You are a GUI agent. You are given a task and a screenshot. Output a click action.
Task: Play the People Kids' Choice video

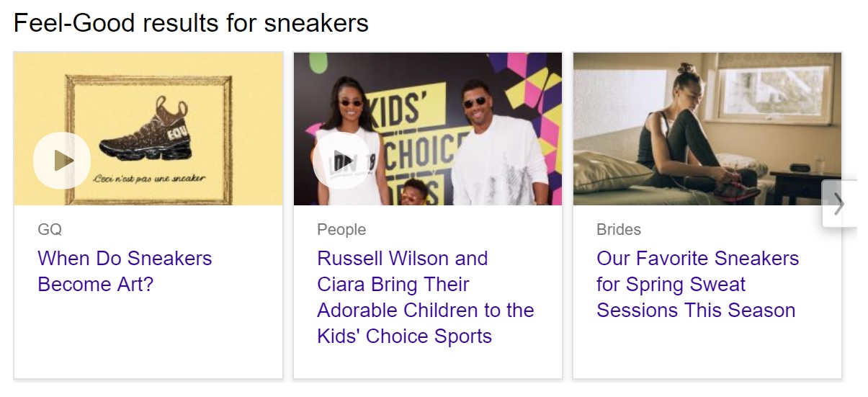(x=341, y=161)
